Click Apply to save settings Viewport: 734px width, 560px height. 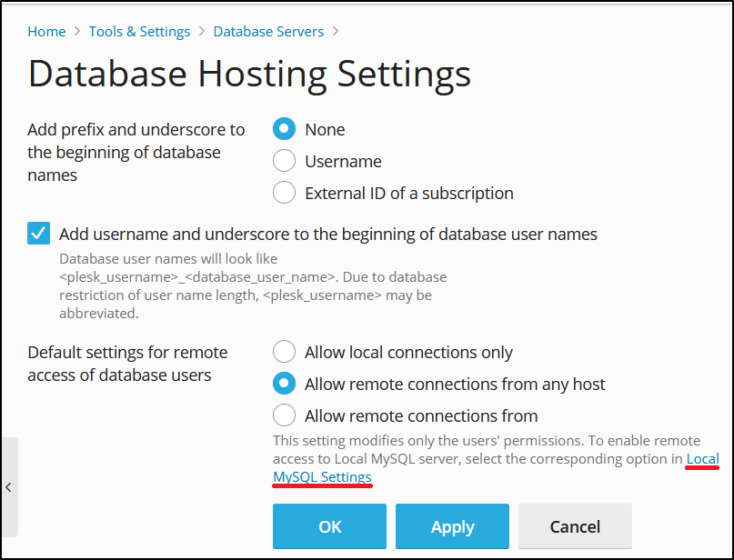(x=452, y=527)
